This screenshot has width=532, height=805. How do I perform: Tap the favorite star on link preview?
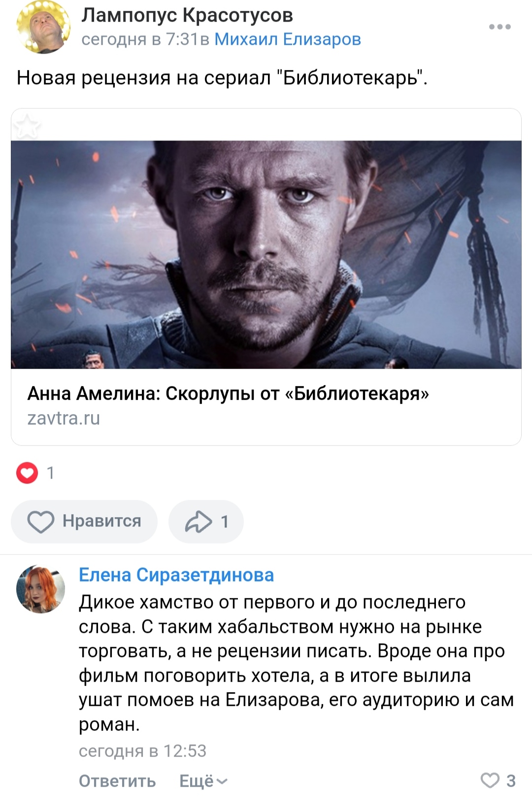tap(27, 126)
